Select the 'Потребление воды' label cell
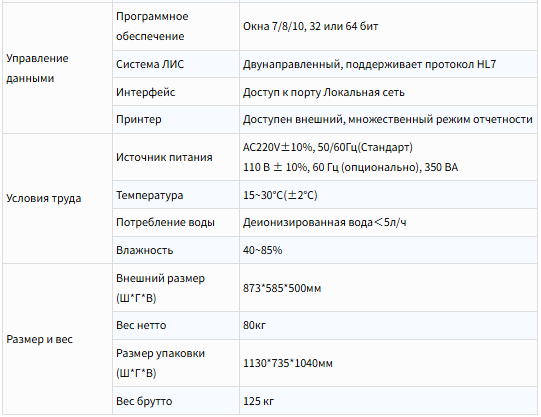 (176, 222)
